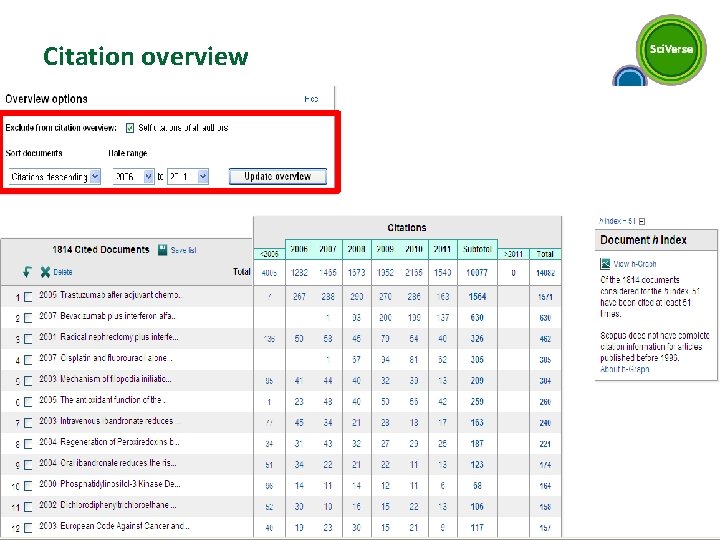Tick the Phosphatidylinositol-3 Kinase row checkbox
The image size is (720, 540).
pyautogui.click(x=28, y=486)
